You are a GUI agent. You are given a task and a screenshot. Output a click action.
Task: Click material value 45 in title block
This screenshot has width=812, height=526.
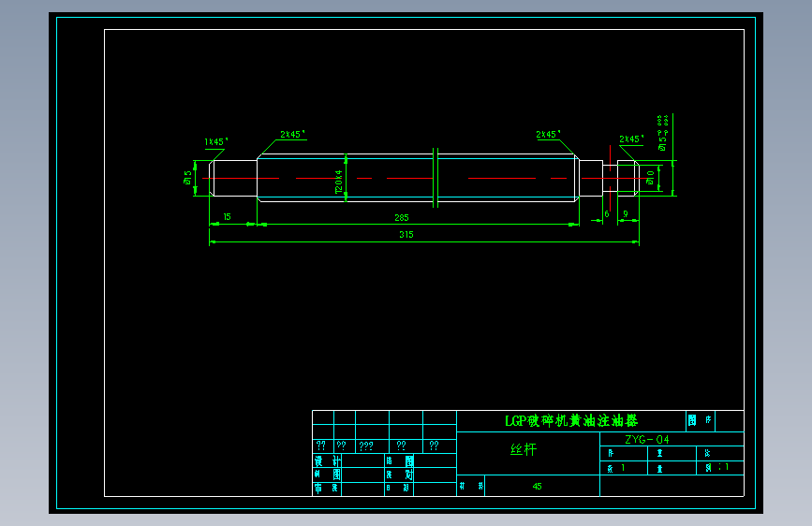click(537, 486)
